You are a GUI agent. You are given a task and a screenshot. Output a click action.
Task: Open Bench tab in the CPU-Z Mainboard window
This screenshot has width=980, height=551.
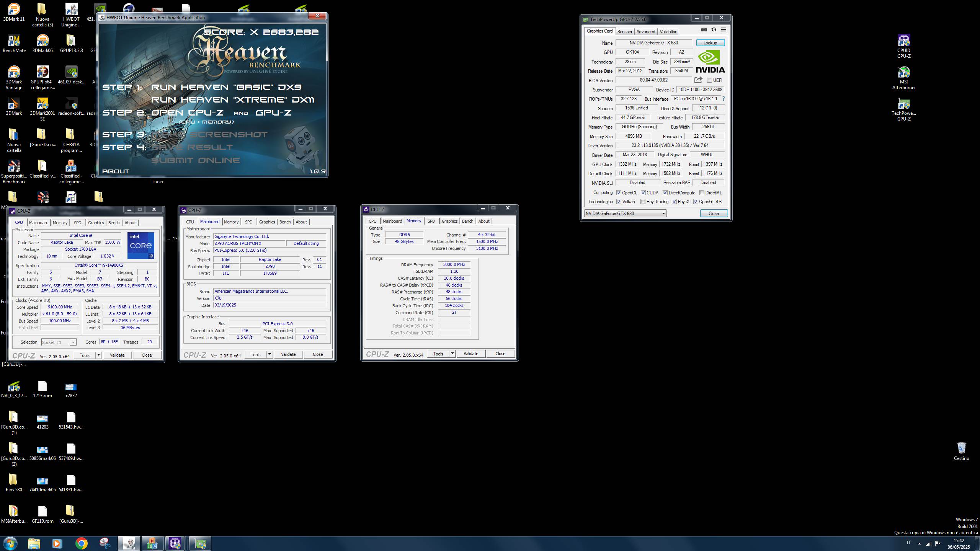click(x=285, y=222)
